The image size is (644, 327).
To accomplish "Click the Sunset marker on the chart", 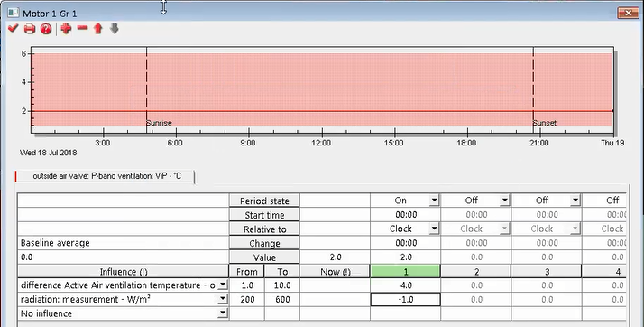I will [x=545, y=123].
